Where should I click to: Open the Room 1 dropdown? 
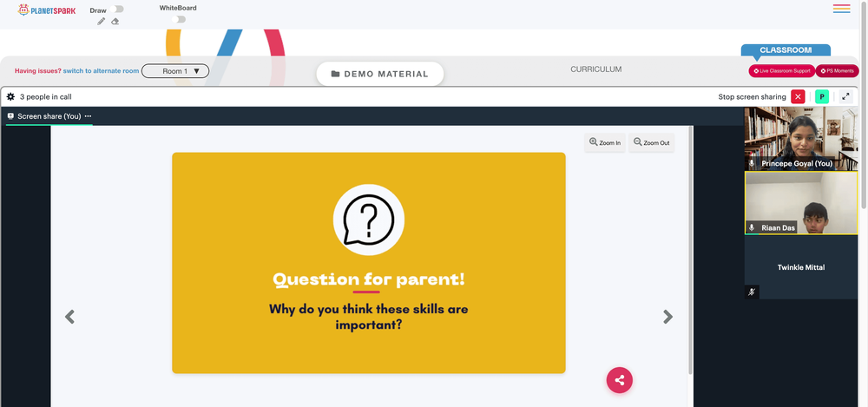[175, 71]
